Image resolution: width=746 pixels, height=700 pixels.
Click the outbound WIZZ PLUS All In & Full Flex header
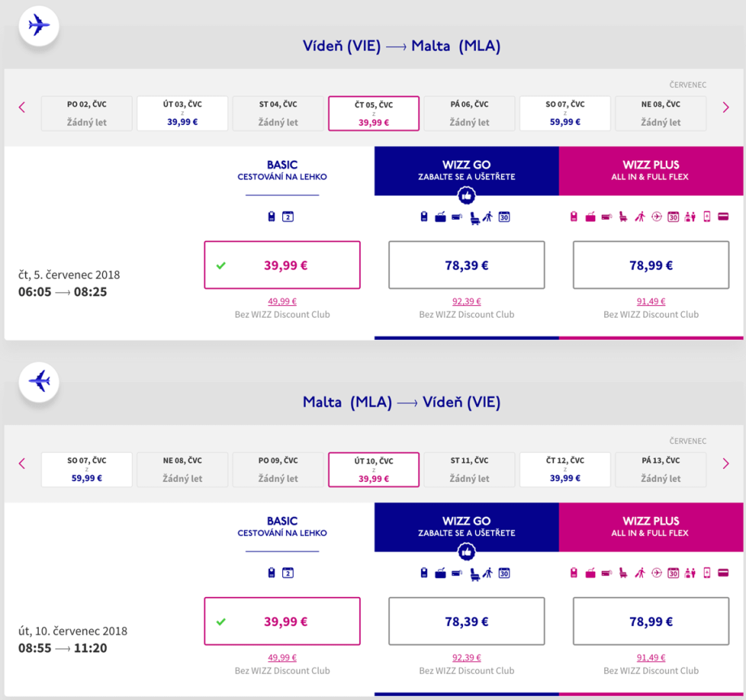click(650, 170)
